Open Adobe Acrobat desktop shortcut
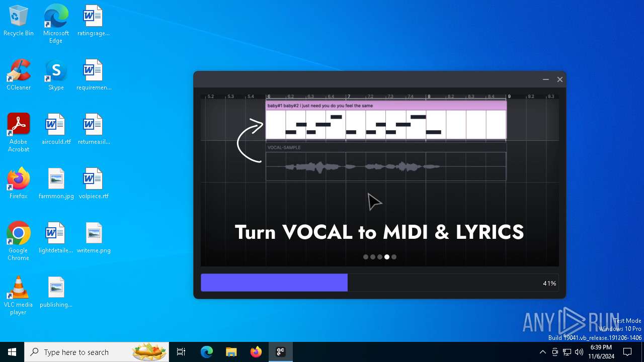Screen dimensions: 644x362 click(19, 133)
